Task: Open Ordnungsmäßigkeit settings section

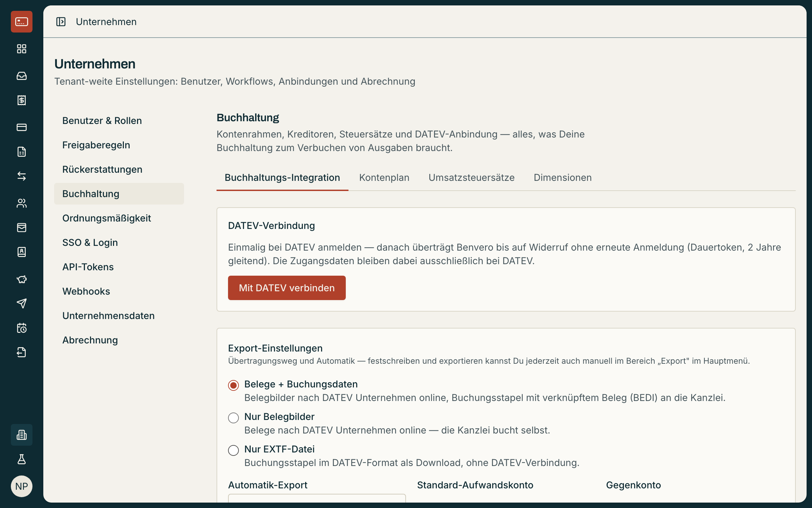Action: point(119,218)
